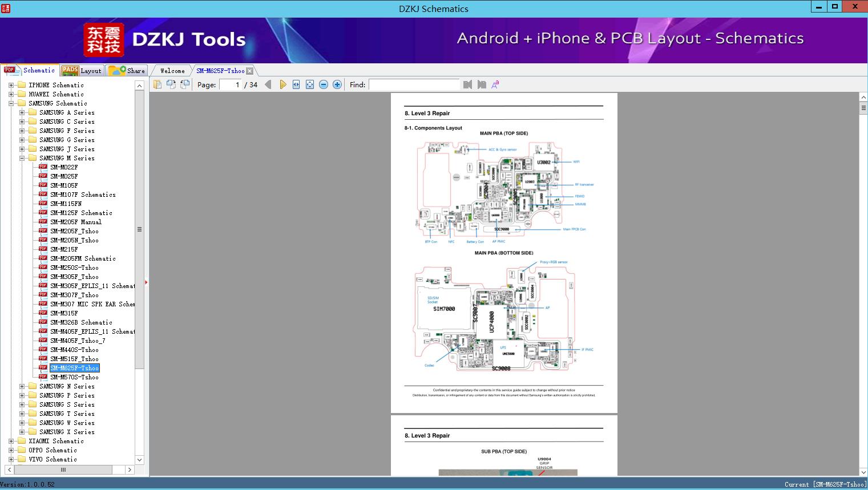Open the Share tab
Viewport: 868px width, 490px height.
127,71
